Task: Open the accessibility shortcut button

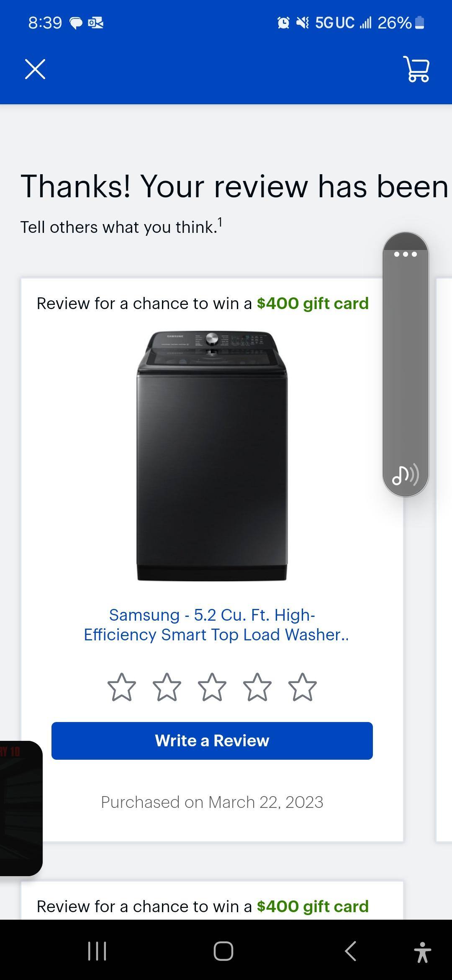Action: click(422, 952)
